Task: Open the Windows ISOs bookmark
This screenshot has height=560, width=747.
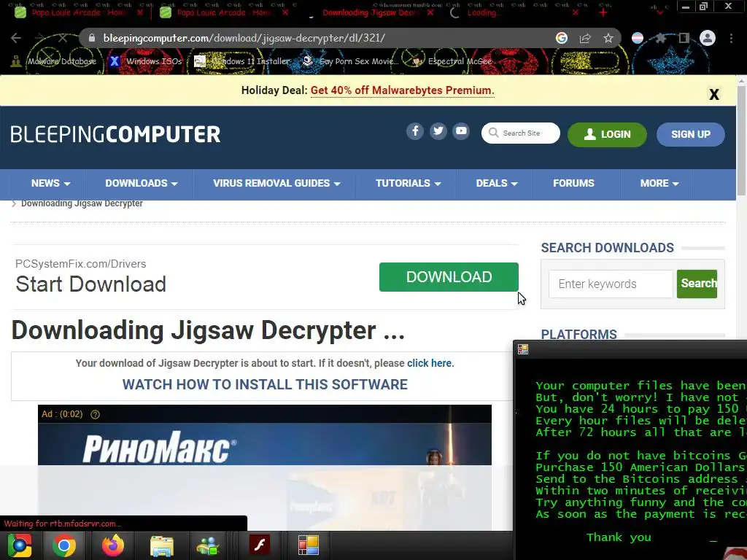Action: pos(145,61)
